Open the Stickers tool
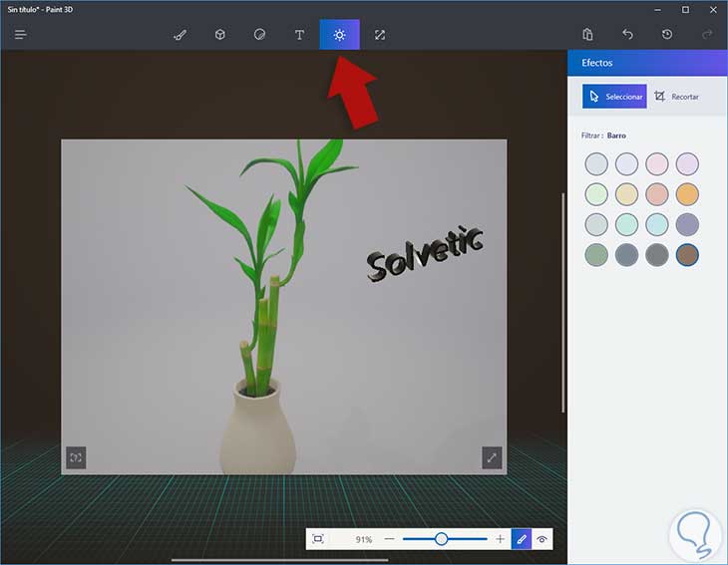Image resolution: width=728 pixels, height=565 pixels. (x=259, y=35)
